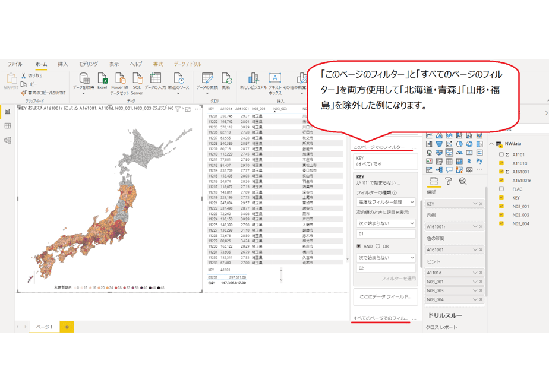
Task: Click the filter value field containing 01
Action: click(x=386, y=234)
